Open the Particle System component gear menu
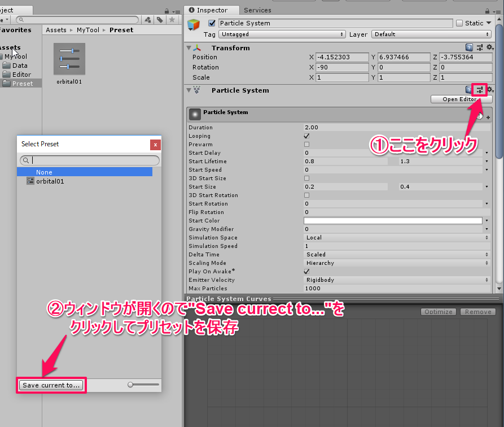This screenshot has height=427, width=504. 490,90
